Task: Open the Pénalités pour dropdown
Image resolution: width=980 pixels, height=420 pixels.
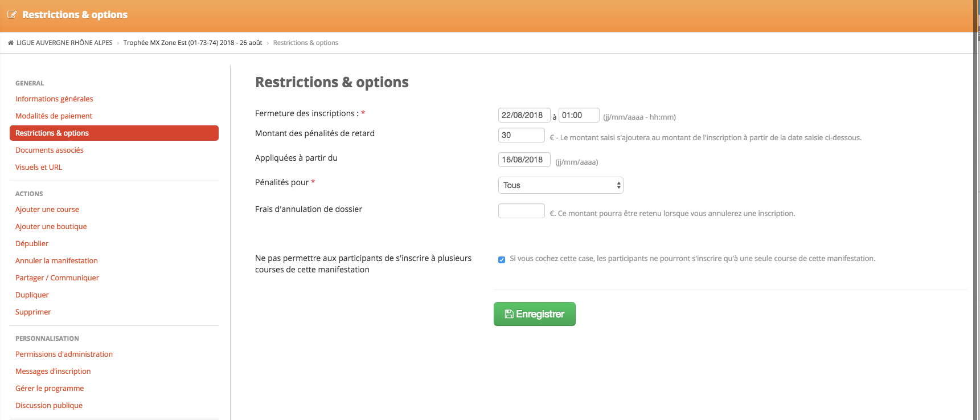Action: pos(561,185)
